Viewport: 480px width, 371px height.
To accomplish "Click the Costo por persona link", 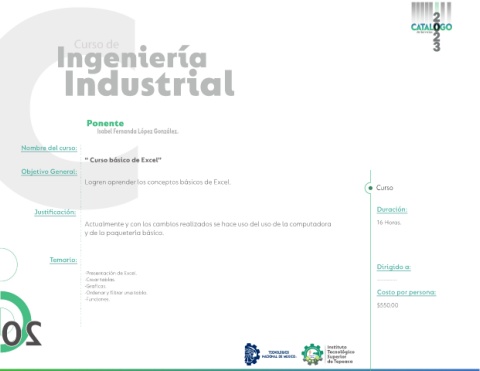I will (406, 292).
